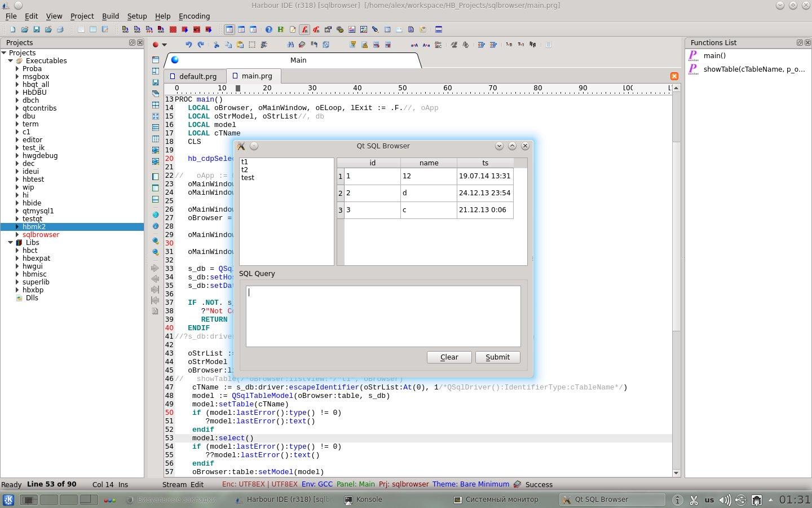Float the Projects panel using its float button
812x508 pixels.
(x=132, y=42)
